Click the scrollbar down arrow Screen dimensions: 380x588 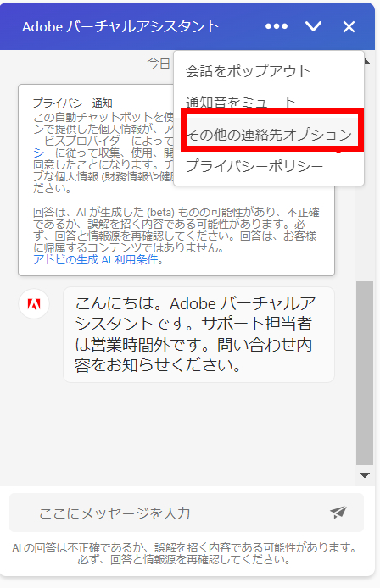point(364,475)
